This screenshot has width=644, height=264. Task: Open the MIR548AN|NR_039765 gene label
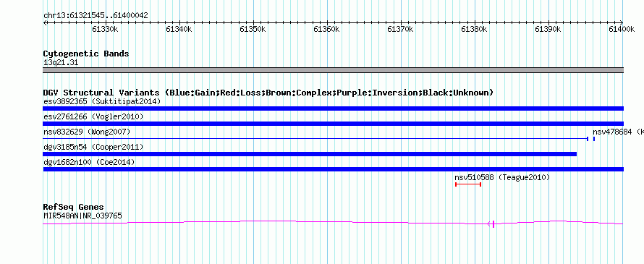click(82, 216)
